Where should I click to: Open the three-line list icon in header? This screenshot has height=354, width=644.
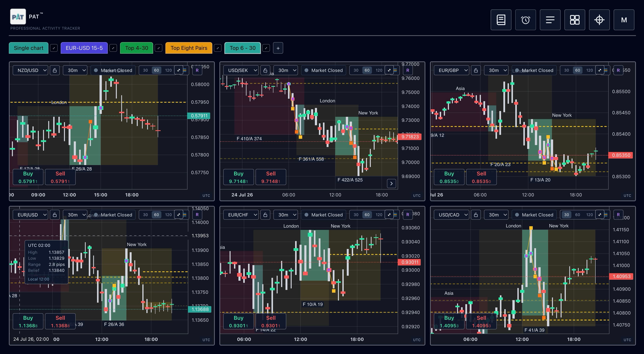coord(550,20)
